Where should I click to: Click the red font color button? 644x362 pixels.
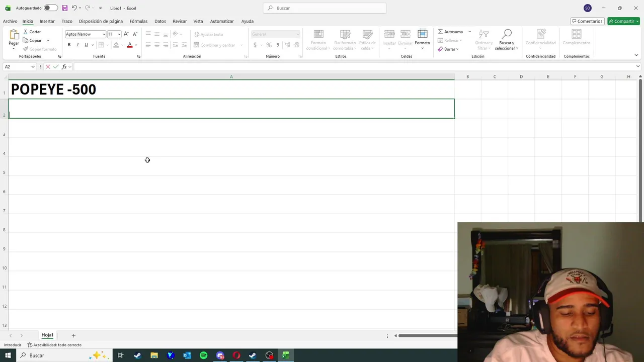coord(129,45)
